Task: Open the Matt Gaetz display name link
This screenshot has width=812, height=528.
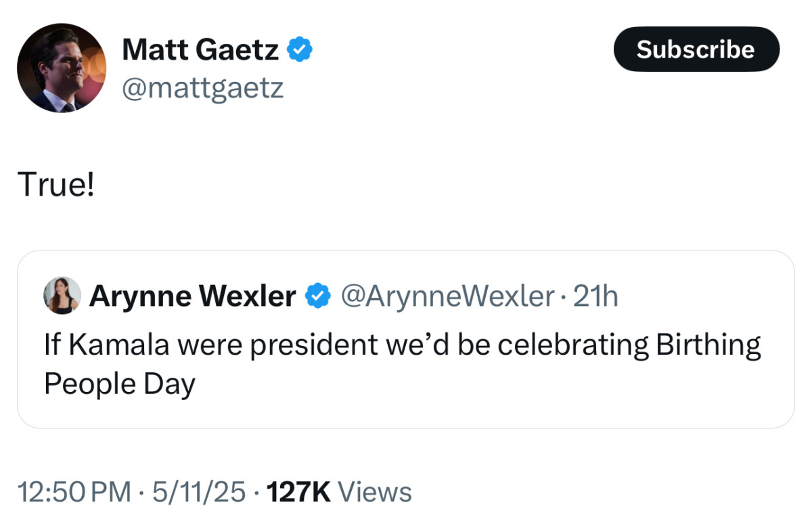Action: (x=200, y=50)
